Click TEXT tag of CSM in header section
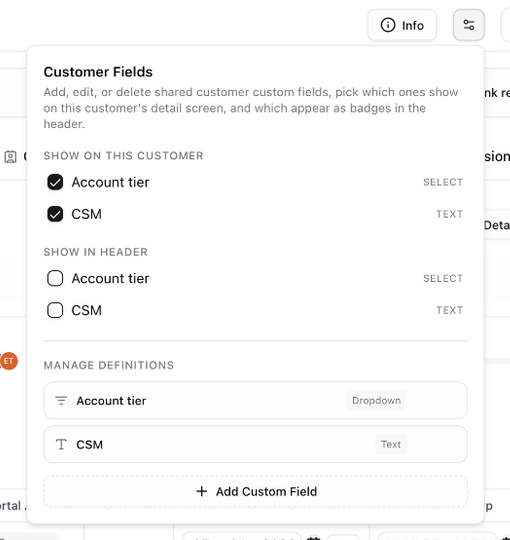The image size is (510, 540). pos(450,310)
